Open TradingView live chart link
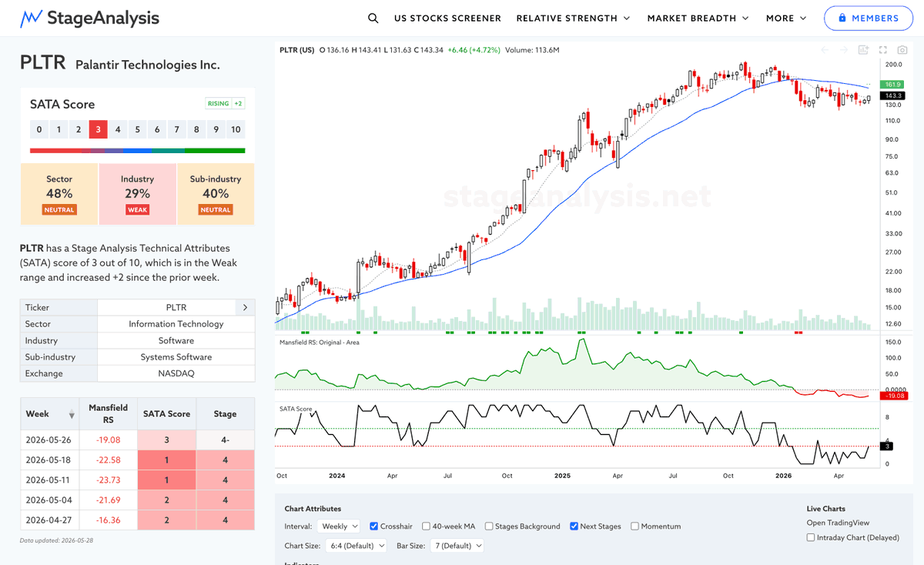Image resolution: width=924 pixels, height=565 pixels. point(839,523)
